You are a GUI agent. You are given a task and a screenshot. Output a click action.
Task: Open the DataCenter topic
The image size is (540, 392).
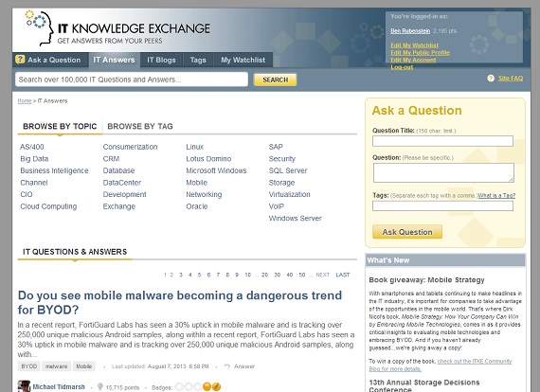[122, 183]
